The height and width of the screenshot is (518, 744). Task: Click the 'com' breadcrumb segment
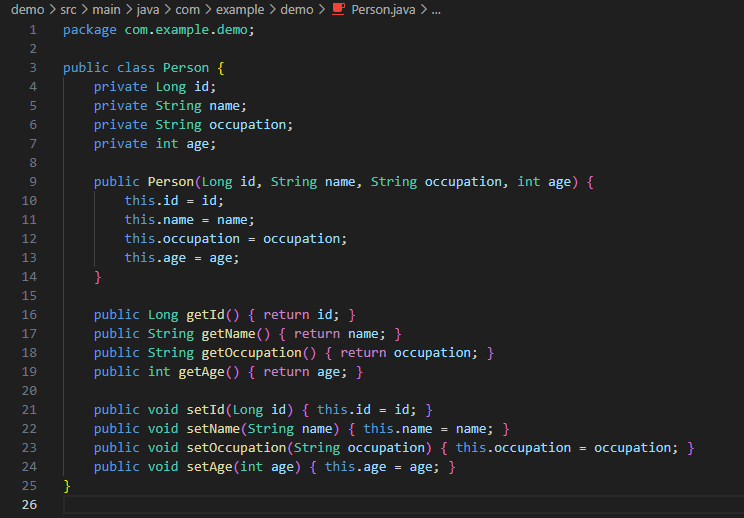(x=187, y=9)
